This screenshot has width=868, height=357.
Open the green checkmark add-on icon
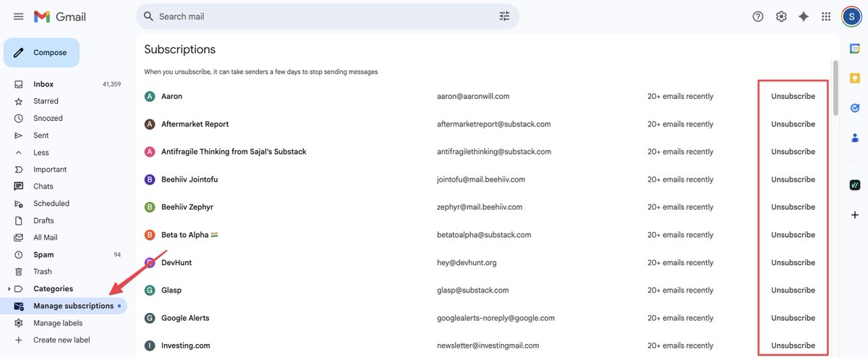(x=855, y=185)
